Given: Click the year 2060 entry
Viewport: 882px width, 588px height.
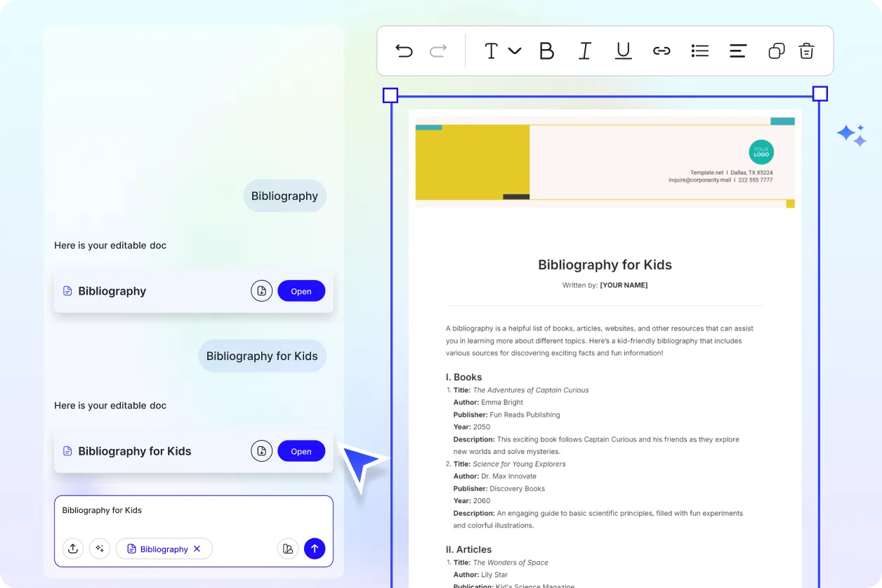Looking at the screenshot, I should coord(481,501).
